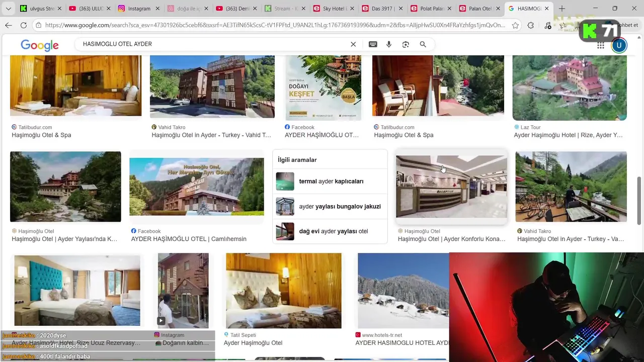644x362 pixels.
Task: Open 'Haşimoğlu Otel in Ayder - Turkey - Vahid T...' link
Action: pyautogui.click(x=211, y=135)
